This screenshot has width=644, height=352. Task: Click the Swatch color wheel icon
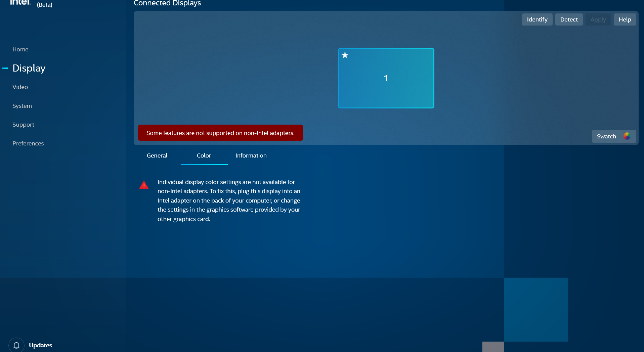coord(627,136)
